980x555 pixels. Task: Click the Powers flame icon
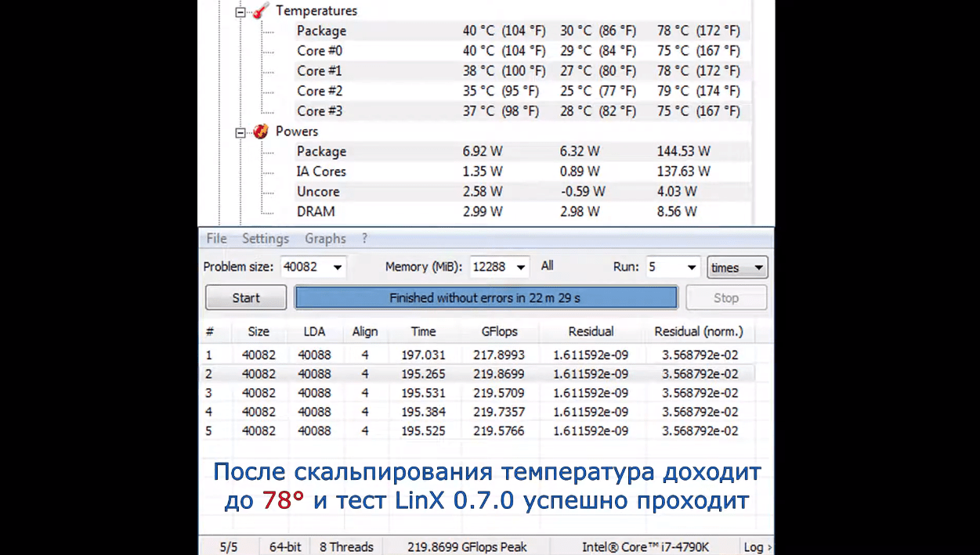[x=262, y=132]
